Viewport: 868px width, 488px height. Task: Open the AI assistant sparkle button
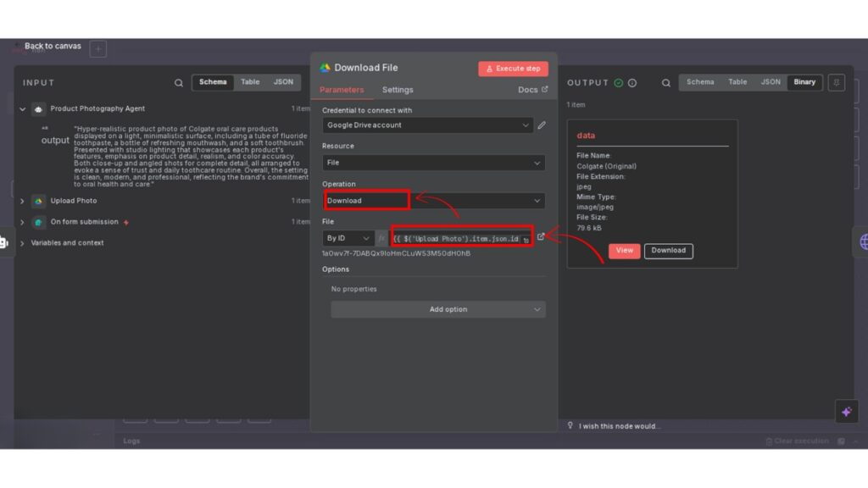(845, 412)
